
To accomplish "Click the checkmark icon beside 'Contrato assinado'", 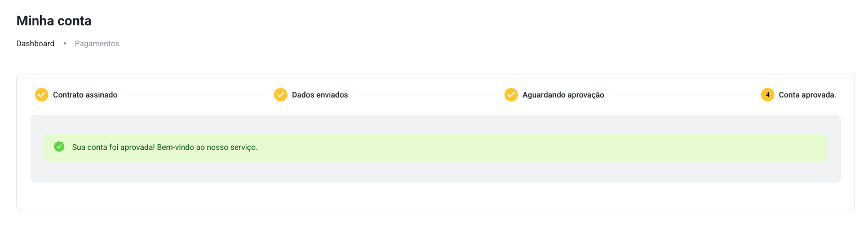I will [x=42, y=95].
